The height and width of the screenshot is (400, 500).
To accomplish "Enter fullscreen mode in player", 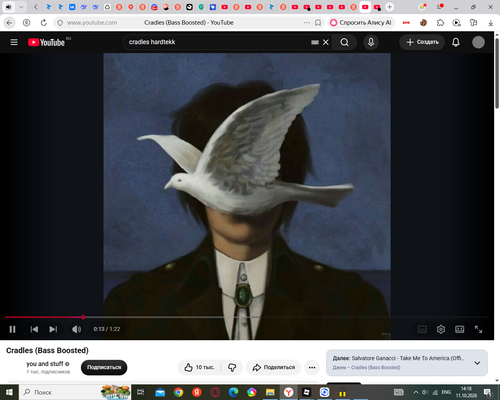I will click(478, 329).
